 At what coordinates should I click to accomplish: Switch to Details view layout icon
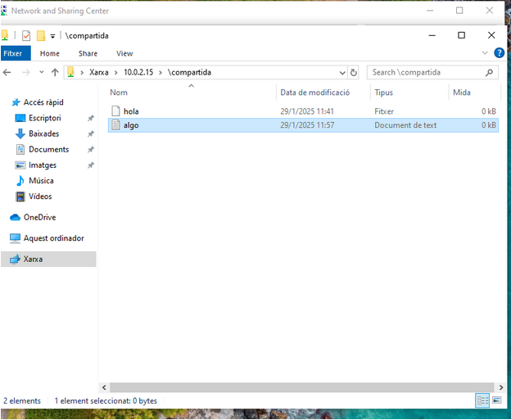482,400
